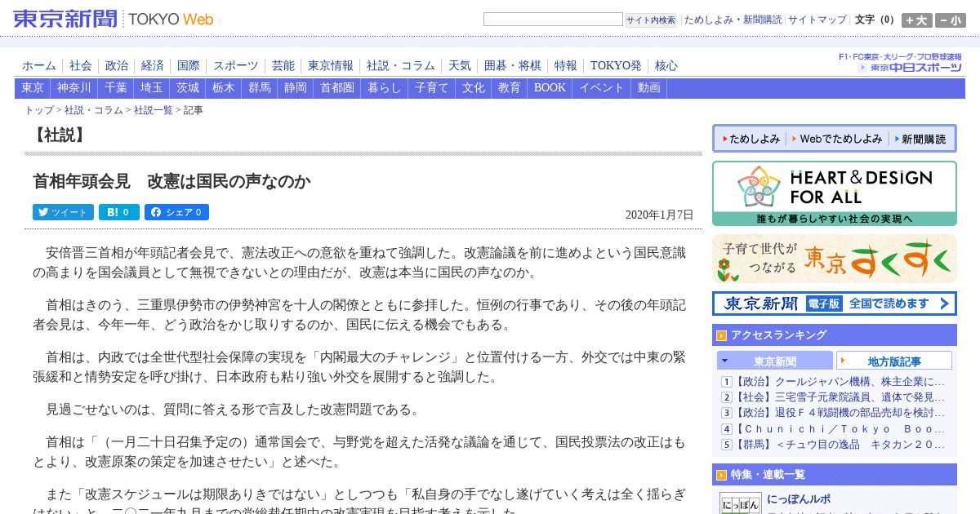This screenshot has height=514, width=980.
Task: Click 新聞購読 in the subscription box
Action: 920,139
